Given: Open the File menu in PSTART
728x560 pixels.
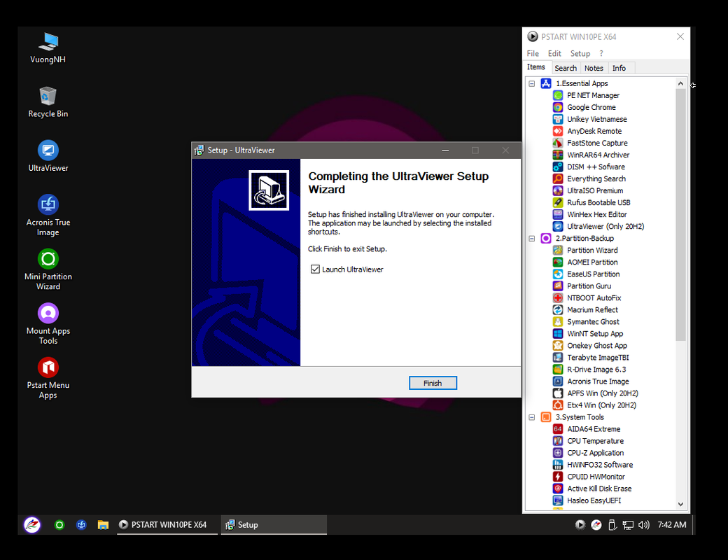Looking at the screenshot, I should 533,53.
